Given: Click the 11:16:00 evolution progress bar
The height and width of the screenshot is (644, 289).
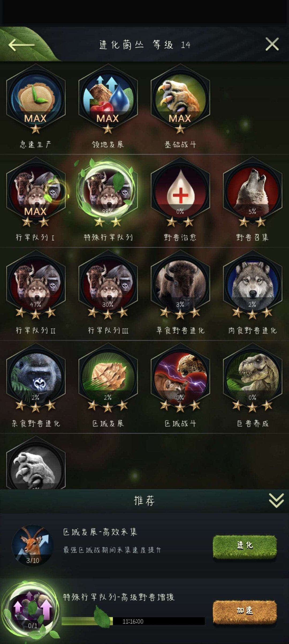Looking at the screenshot, I should [x=133, y=621].
